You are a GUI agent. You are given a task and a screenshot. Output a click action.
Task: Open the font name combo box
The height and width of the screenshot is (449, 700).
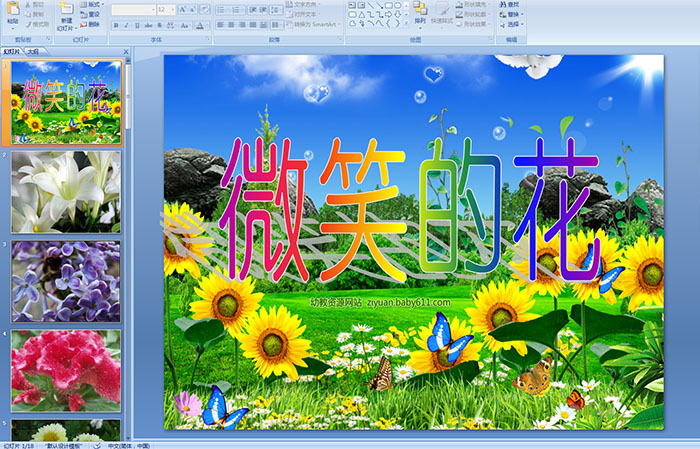coord(133,10)
